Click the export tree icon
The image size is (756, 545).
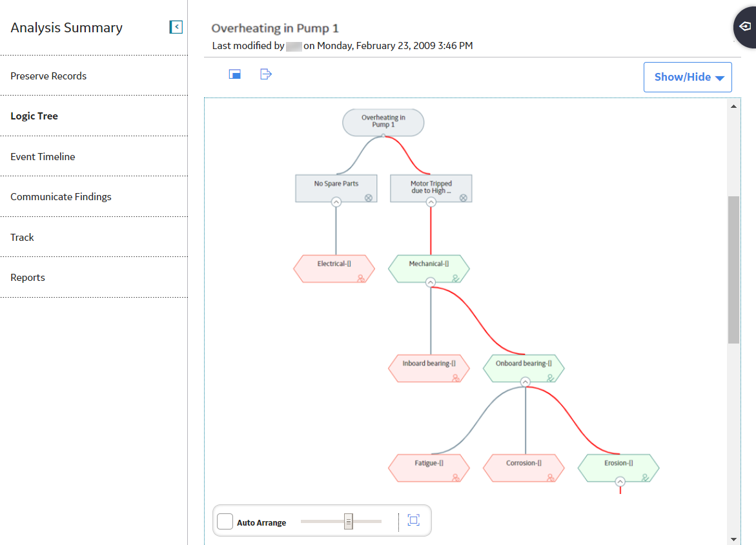pyautogui.click(x=265, y=74)
